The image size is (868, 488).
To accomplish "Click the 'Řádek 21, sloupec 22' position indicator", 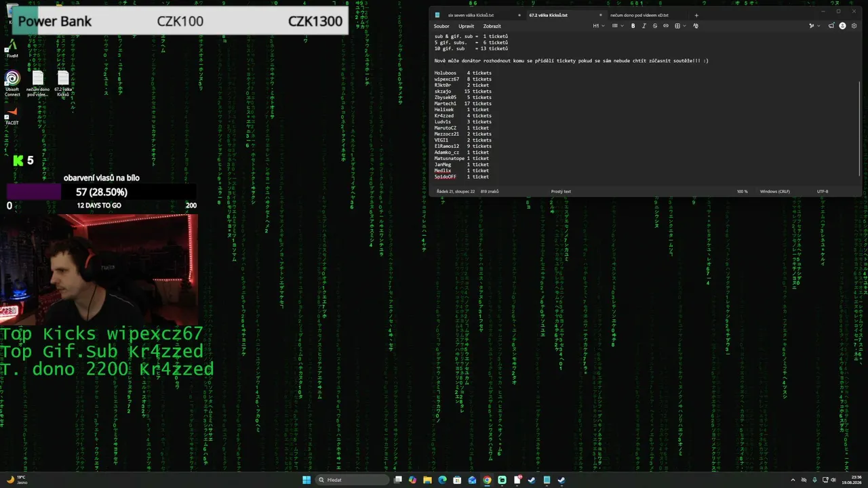I will pos(456,191).
